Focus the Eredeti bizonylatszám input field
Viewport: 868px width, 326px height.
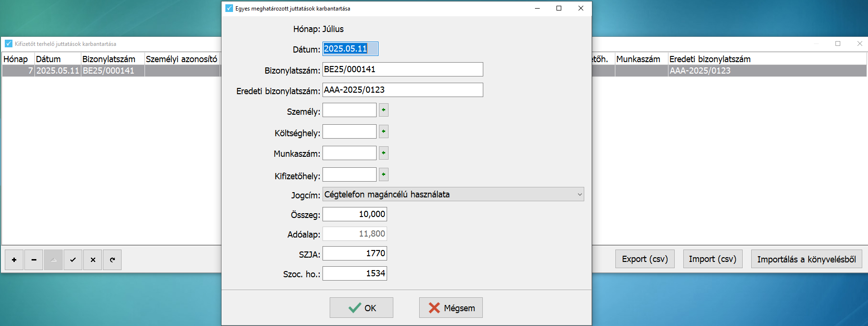coord(402,90)
